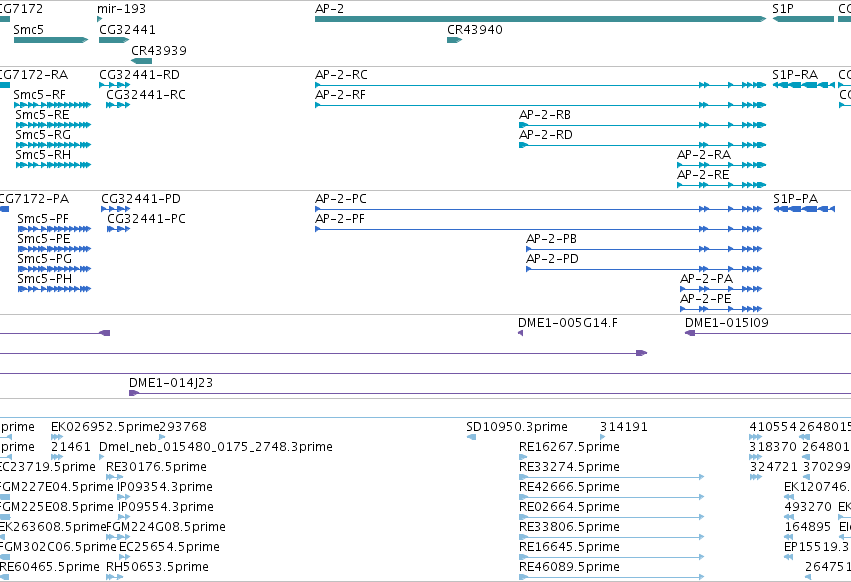
Task: Select Smc5-PG protein
Action: pyautogui.click(x=54, y=269)
